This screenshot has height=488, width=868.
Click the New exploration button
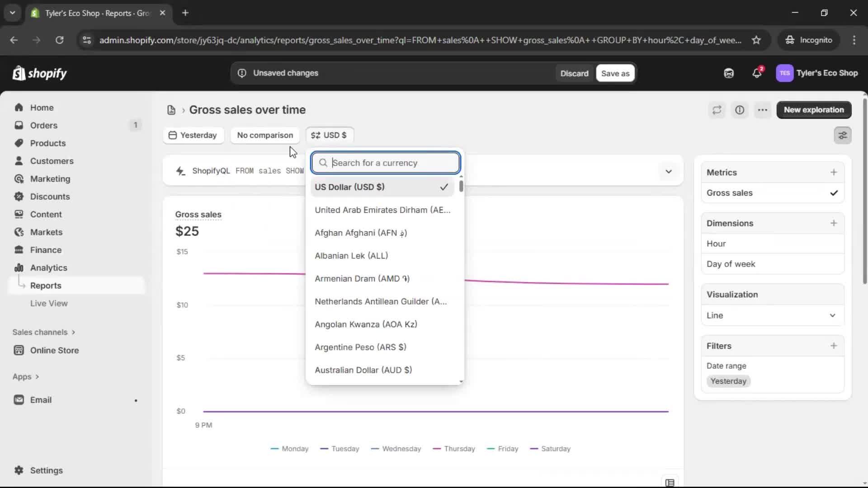pyautogui.click(x=814, y=110)
